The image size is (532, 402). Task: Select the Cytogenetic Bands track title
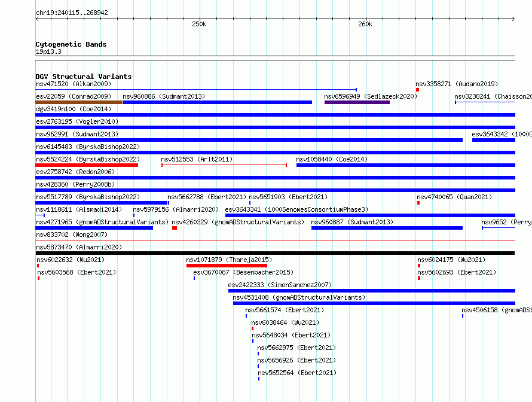click(x=71, y=44)
